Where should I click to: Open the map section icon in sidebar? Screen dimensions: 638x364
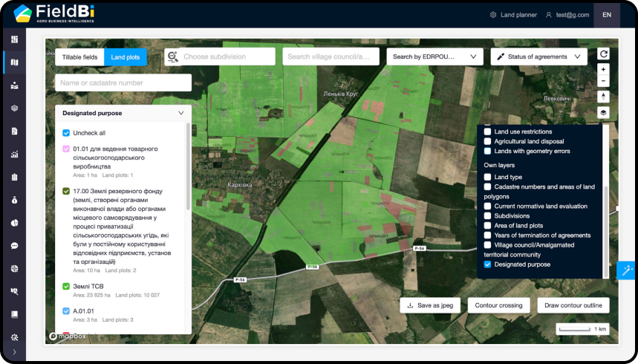tap(15, 62)
